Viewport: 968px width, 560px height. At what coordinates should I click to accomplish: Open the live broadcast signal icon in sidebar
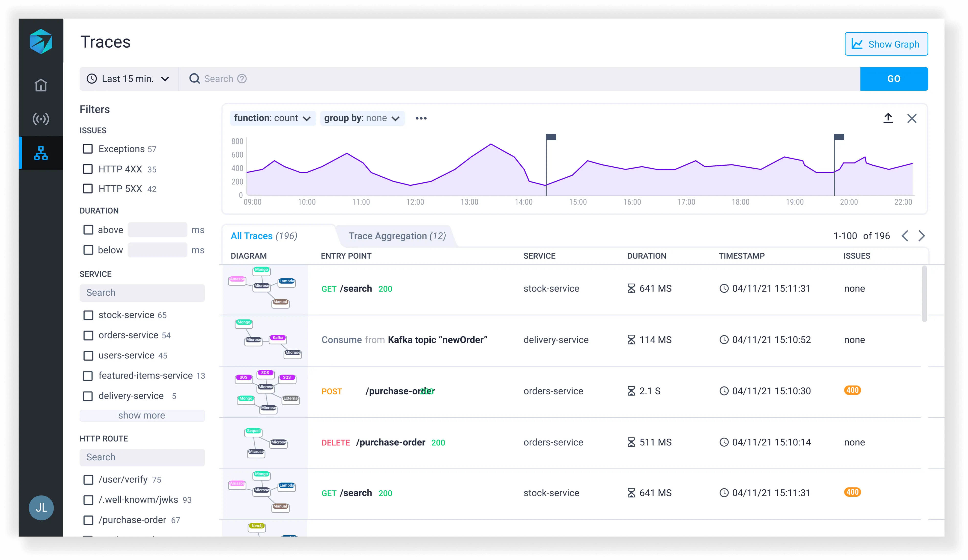41,119
